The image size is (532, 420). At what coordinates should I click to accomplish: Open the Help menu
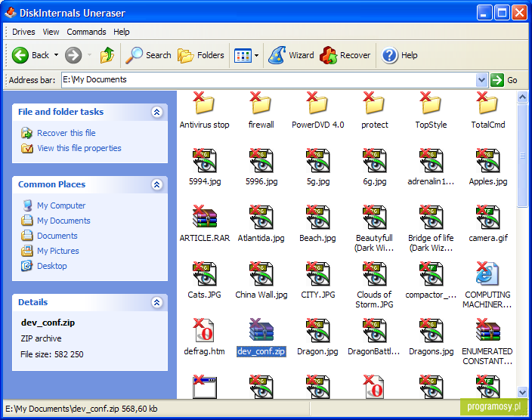click(x=122, y=32)
